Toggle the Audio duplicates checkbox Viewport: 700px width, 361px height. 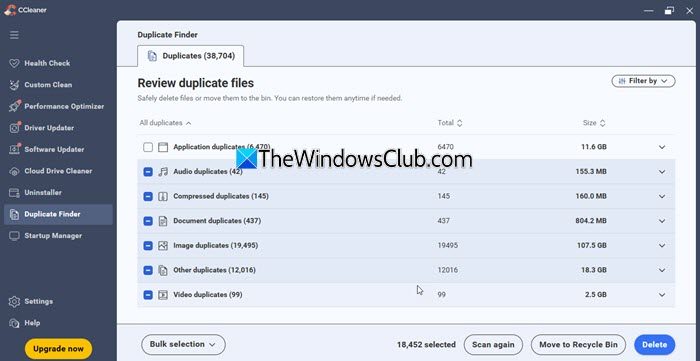click(x=148, y=172)
